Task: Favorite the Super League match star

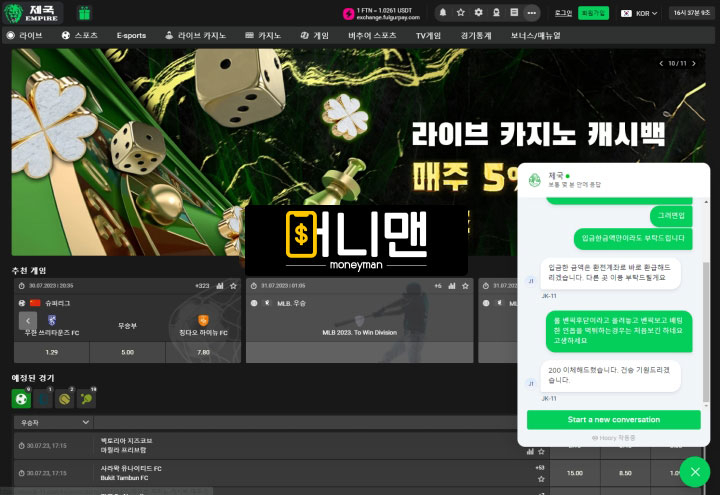Action: tap(233, 286)
